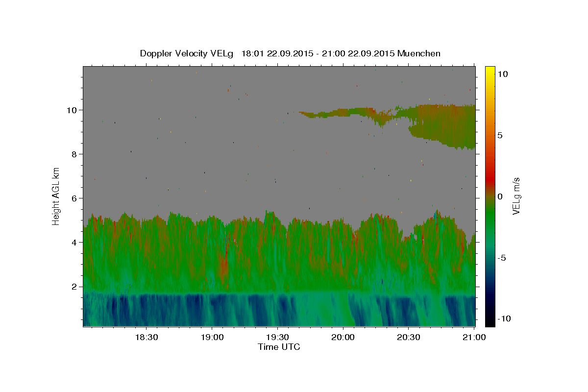Click the 19:30 time tick label

point(277,337)
